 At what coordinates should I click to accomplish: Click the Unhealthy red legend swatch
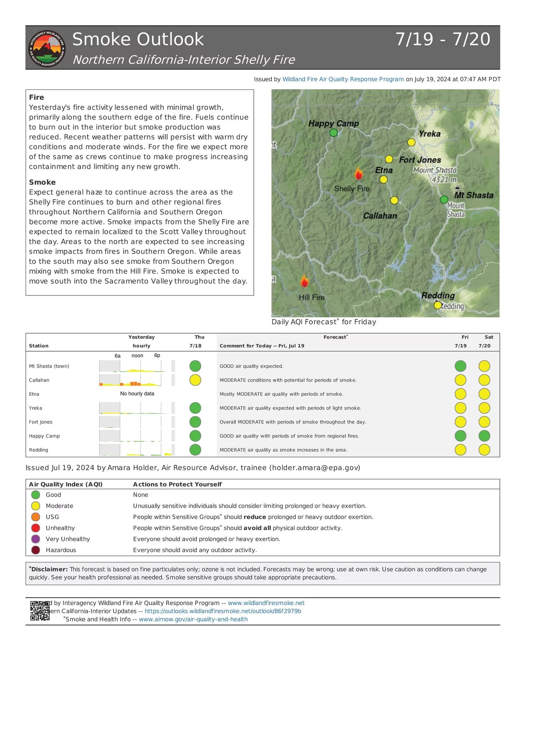click(x=35, y=528)
